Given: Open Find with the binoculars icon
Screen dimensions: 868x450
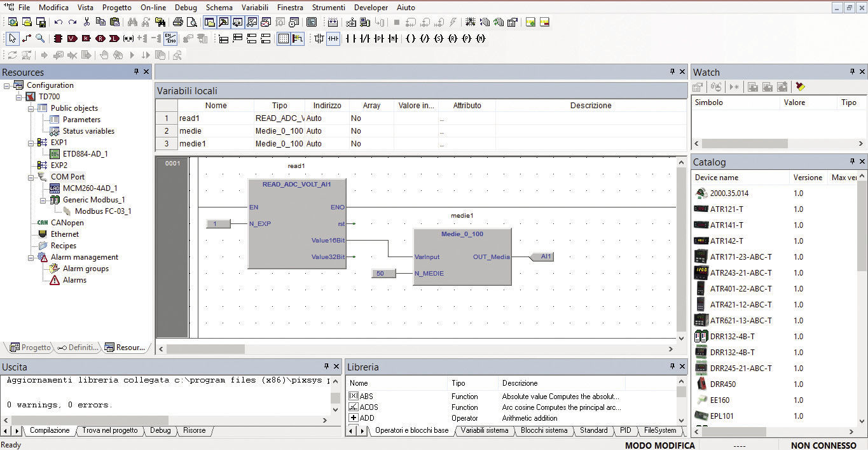Looking at the screenshot, I should point(134,22).
